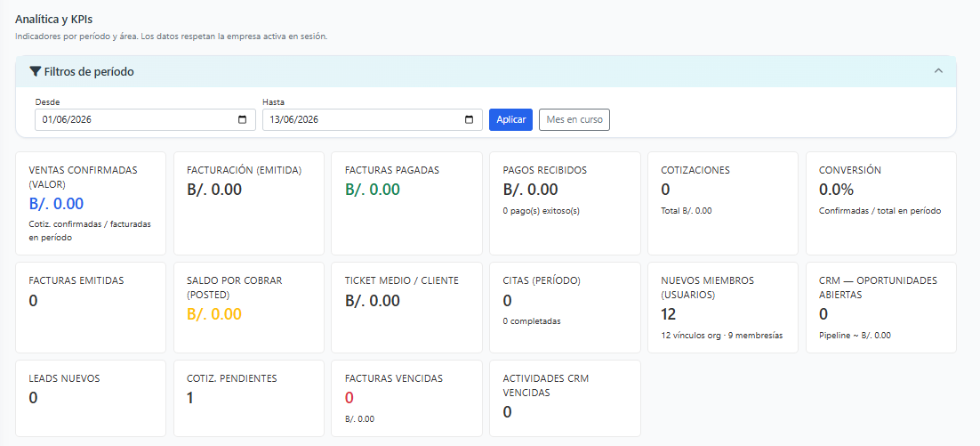Click the Actividades CRM Vencidas title
This screenshot has width=980, height=446.
tap(546, 385)
